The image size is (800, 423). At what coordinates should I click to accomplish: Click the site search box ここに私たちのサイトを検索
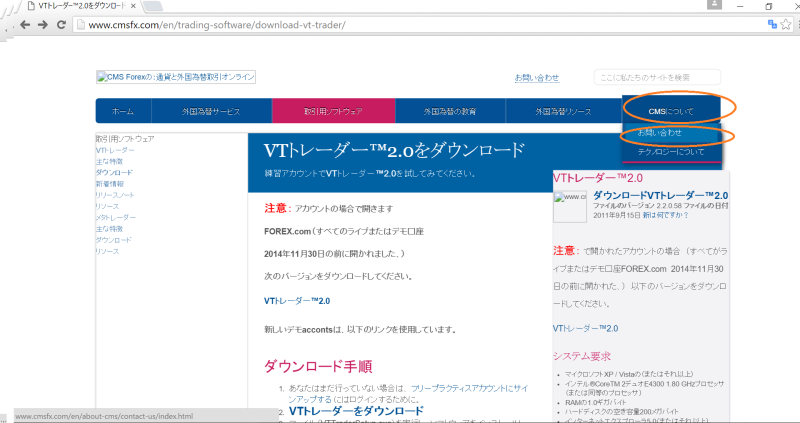tap(657, 77)
